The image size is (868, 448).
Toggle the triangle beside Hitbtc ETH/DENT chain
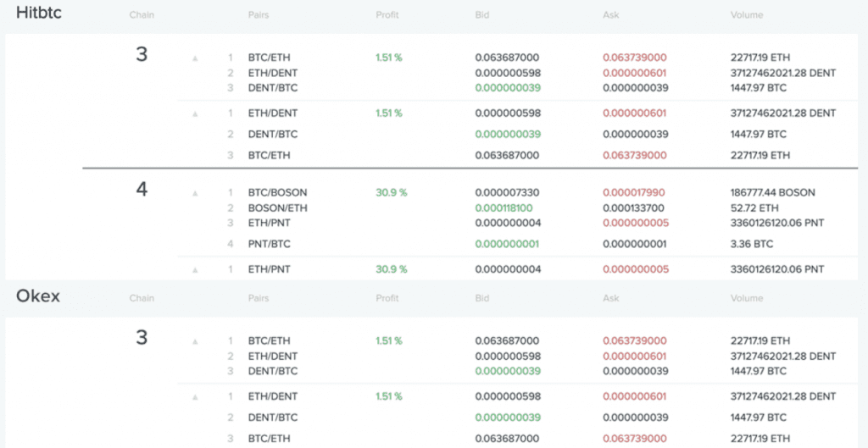[x=195, y=114]
